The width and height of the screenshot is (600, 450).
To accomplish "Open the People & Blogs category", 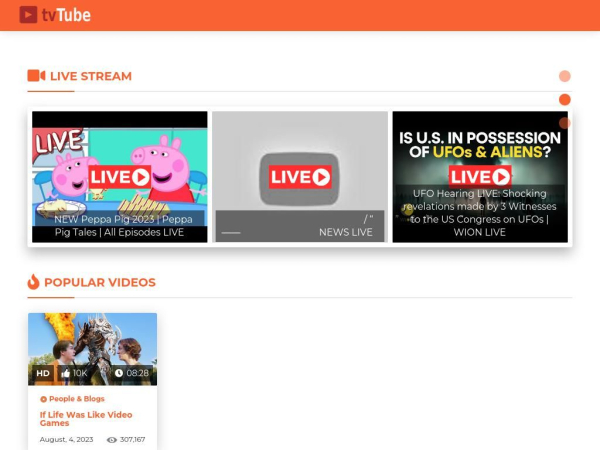I will point(77,399).
